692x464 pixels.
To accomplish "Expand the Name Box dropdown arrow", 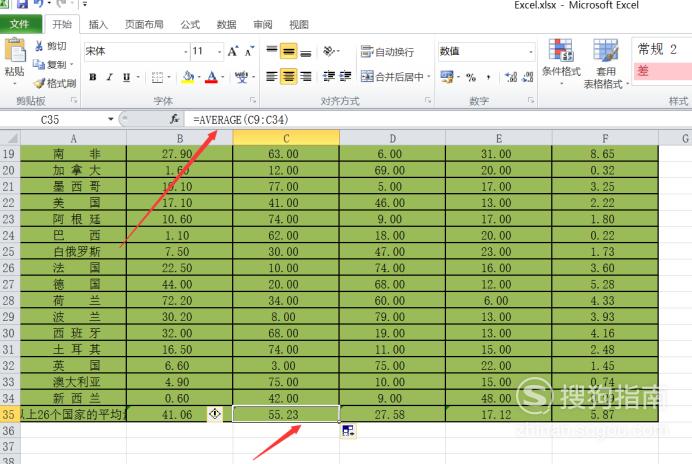I will [x=110, y=119].
